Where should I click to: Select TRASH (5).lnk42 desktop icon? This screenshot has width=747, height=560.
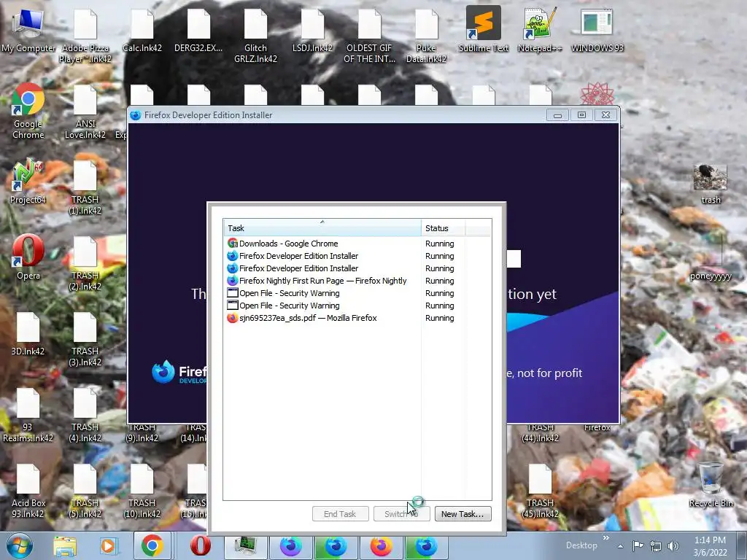tap(85, 491)
